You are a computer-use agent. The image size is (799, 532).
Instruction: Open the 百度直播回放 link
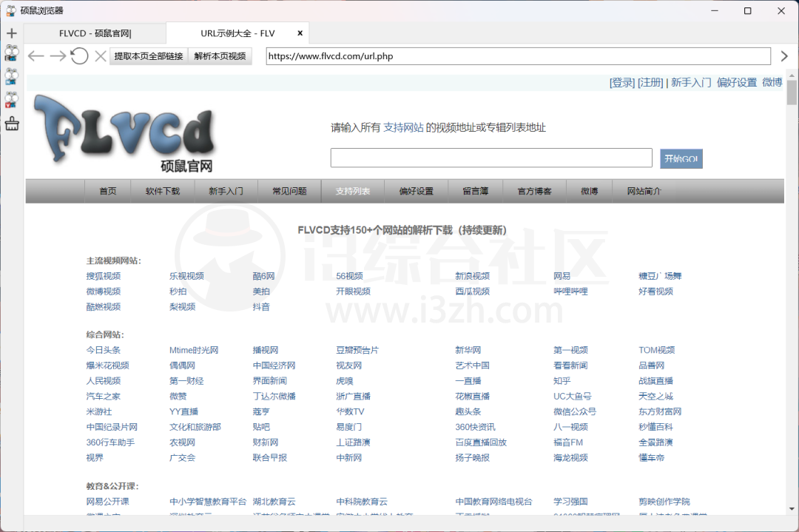click(481, 442)
